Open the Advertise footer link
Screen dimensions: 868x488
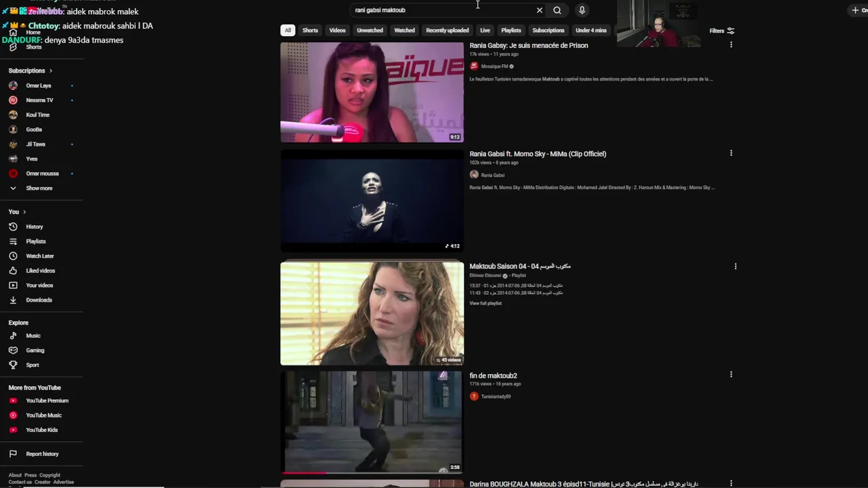point(64,482)
